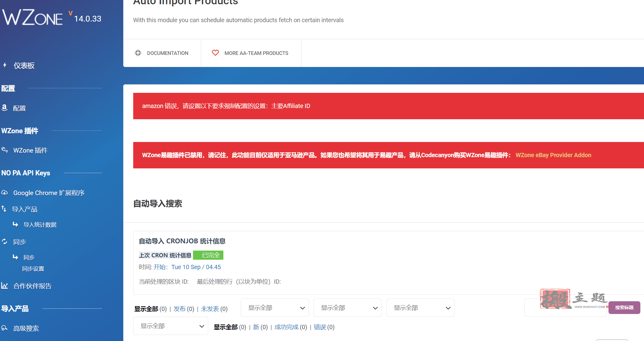Click the lightning bolt icon beside 仪表板
Viewport: 644px width, 341px height.
click(x=5, y=65)
